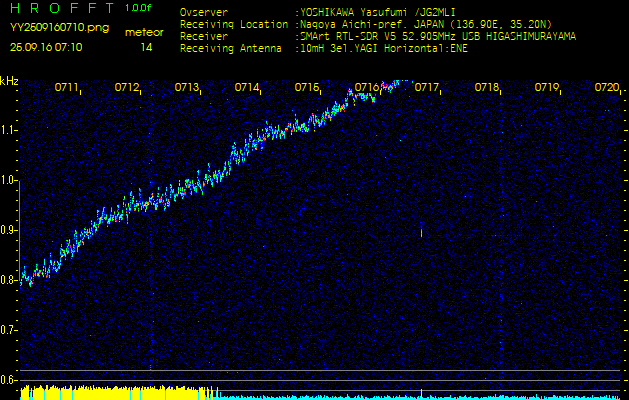Select the 0720 time marker

[606, 88]
